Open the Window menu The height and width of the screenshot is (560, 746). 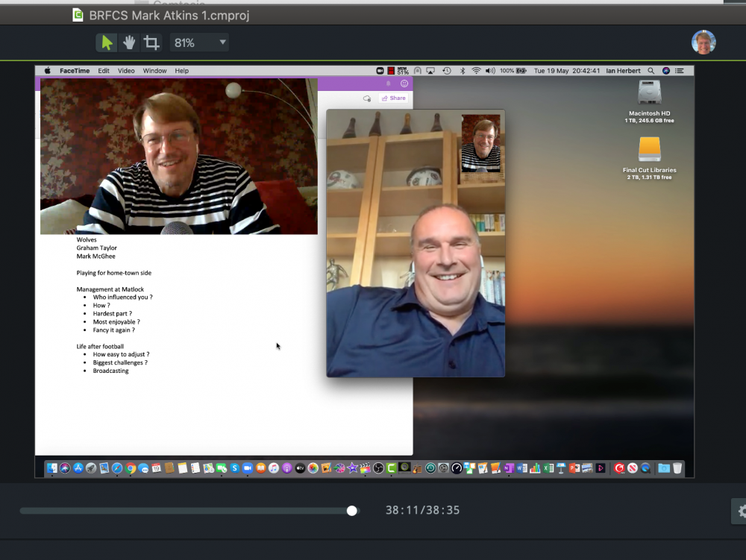tap(154, 71)
